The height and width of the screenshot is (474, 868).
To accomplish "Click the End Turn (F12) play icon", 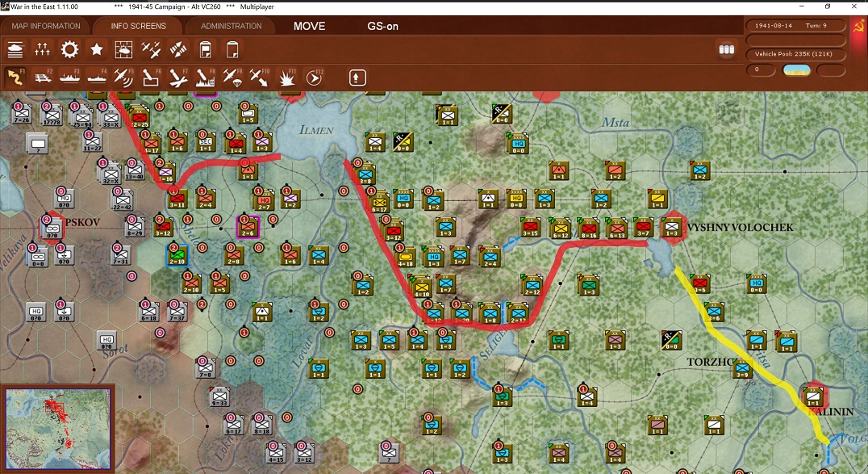I will click(x=314, y=78).
